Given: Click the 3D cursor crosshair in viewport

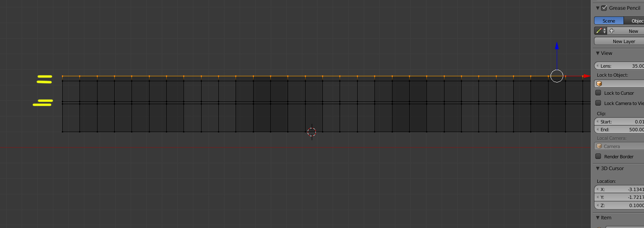Looking at the screenshot, I should click(x=312, y=132).
